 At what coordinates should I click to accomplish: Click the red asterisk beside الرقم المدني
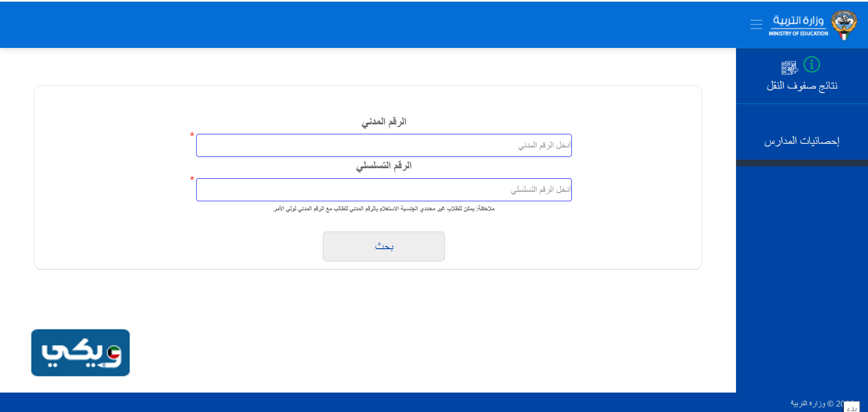tap(191, 135)
